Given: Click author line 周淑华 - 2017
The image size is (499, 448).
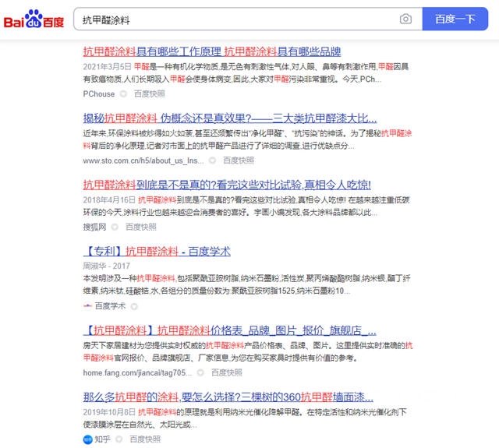Looking at the screenshot, I should (x=106, y=266).
